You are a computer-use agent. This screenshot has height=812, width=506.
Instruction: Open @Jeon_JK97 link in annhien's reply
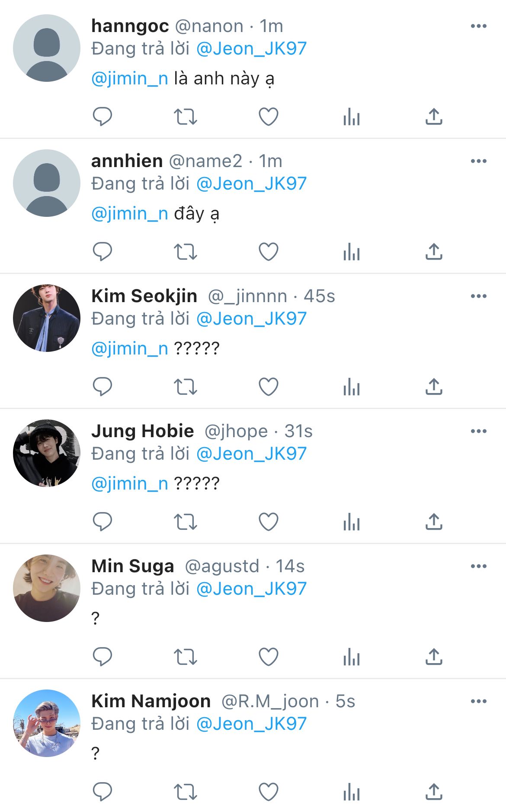pyautogui.click(x=251, y=184)
